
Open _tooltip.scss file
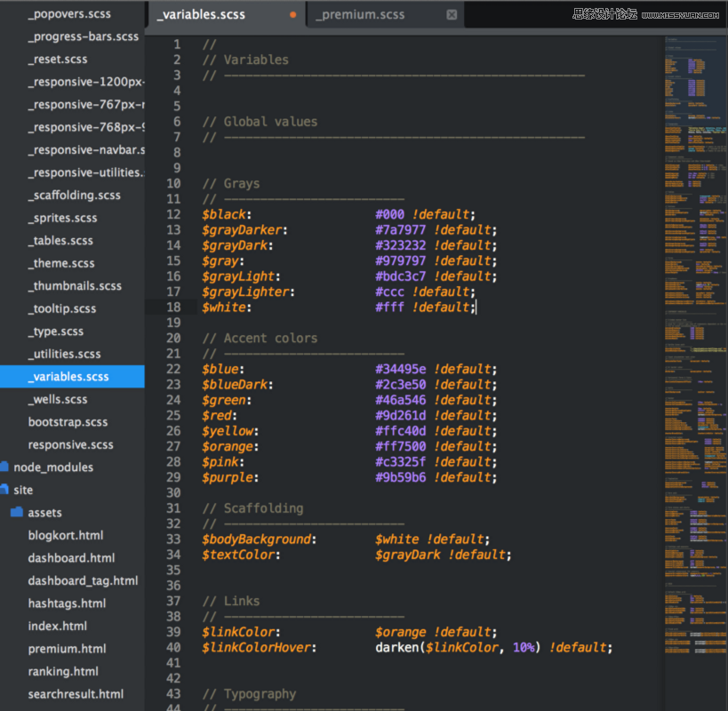coord(62,308)
